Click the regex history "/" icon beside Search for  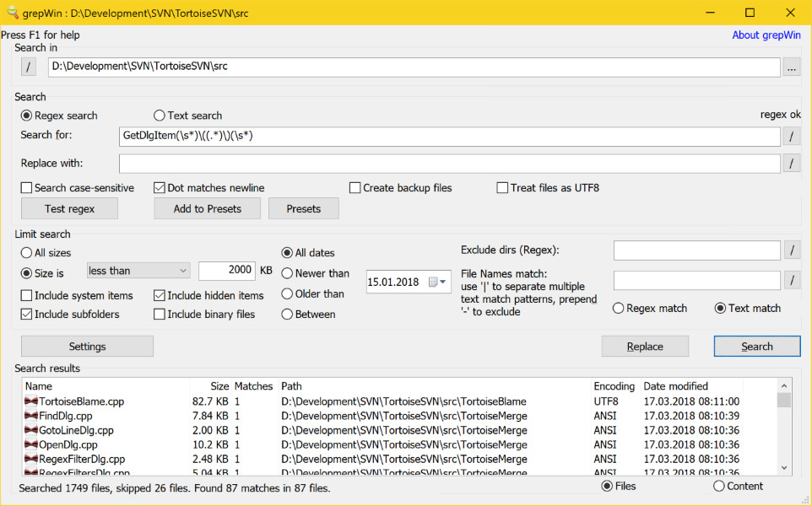pyautogui.click(x=792, y=136)
